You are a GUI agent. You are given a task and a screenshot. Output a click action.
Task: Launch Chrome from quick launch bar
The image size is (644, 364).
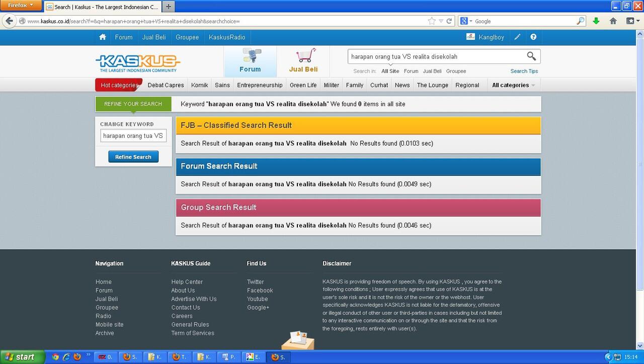[x=55, y=357]
